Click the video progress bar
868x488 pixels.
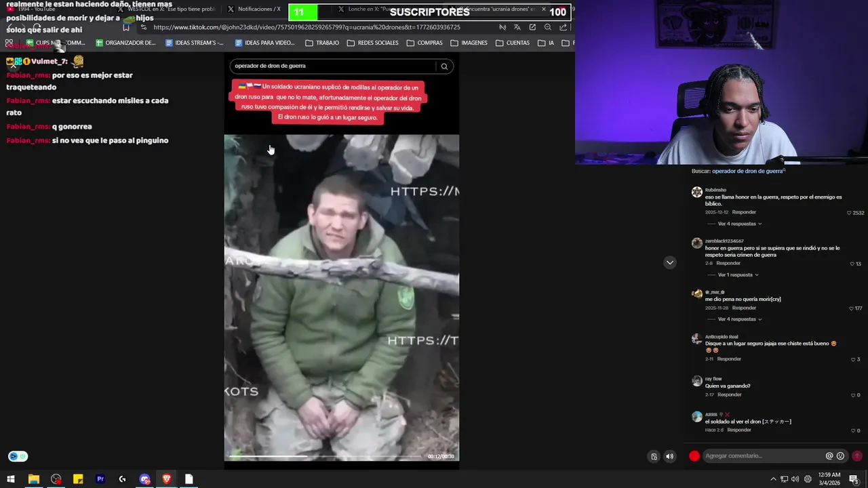(326, 457)
